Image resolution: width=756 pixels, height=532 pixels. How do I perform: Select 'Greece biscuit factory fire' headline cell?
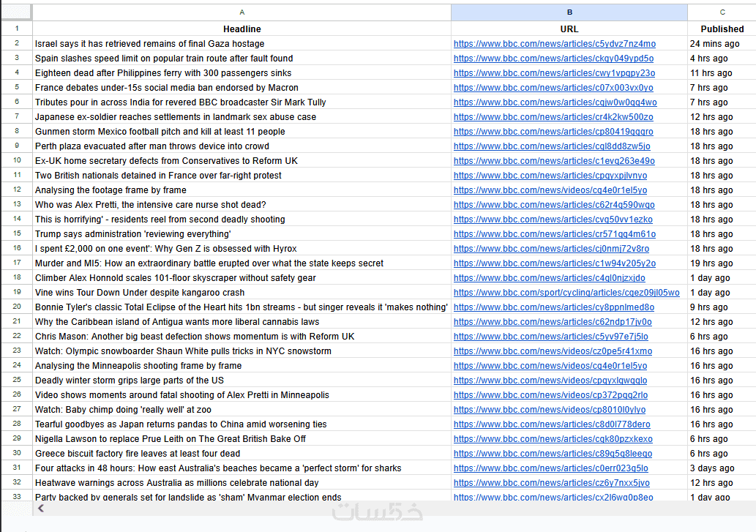pos(242,454)
